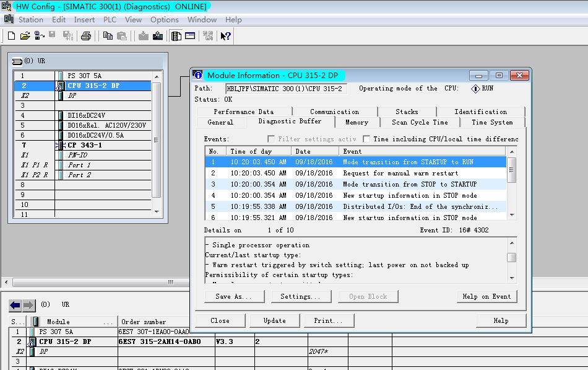Toggle the hardware Catalog icon
The height and width of the screenshot is (370, 588).
point(176,36)
